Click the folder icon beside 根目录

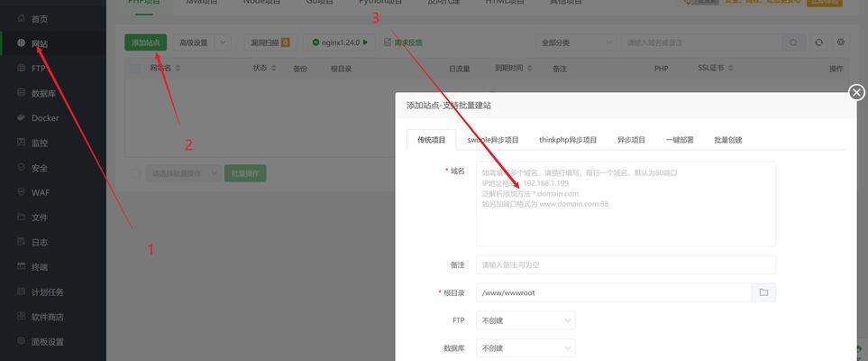pos(763,292)
